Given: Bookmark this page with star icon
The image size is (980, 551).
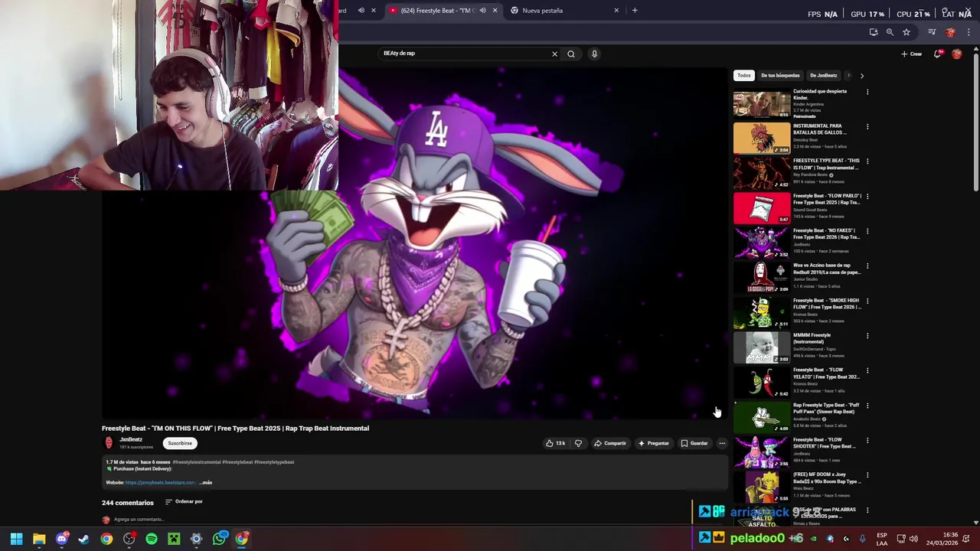Looking at the screenshot, I should click(906, 32).
